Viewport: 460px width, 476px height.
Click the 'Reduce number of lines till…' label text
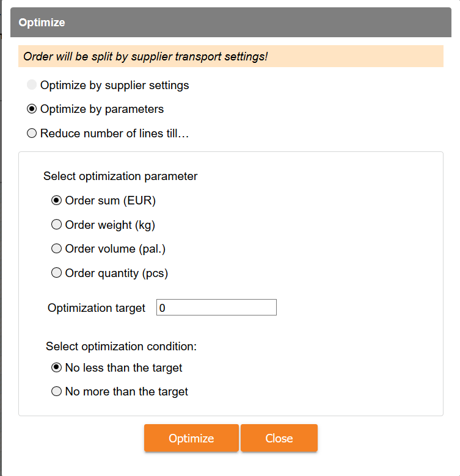(x=114, y=134)
